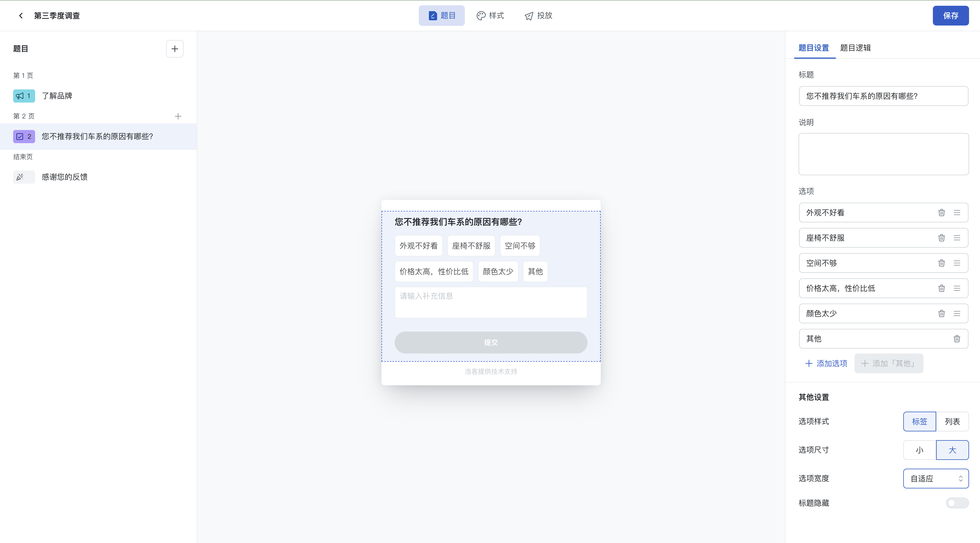980x543 pixels.
Task: Click drag handle of 价格太高，性价比低 option
Action: tap(957, 288)
